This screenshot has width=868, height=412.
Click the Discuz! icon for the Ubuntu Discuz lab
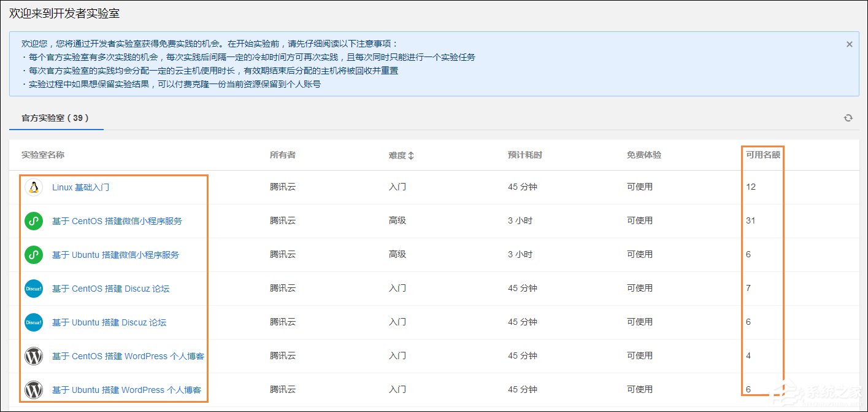33,322
